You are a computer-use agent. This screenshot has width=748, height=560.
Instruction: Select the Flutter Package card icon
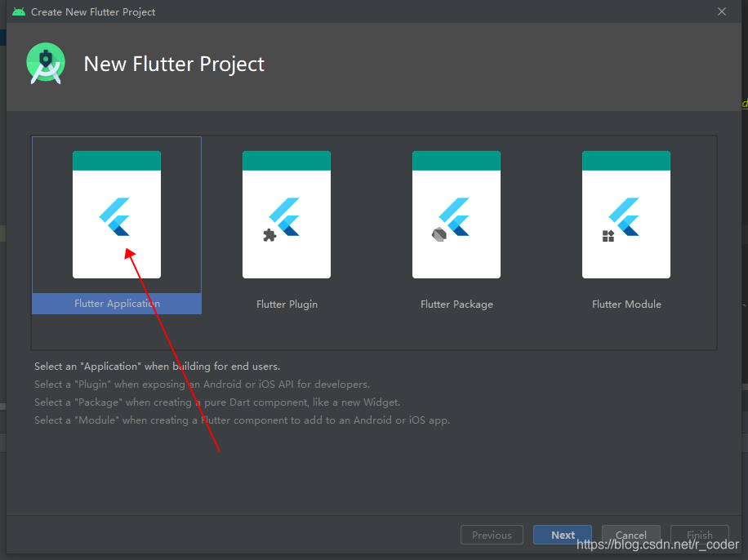tap(456, 215)
